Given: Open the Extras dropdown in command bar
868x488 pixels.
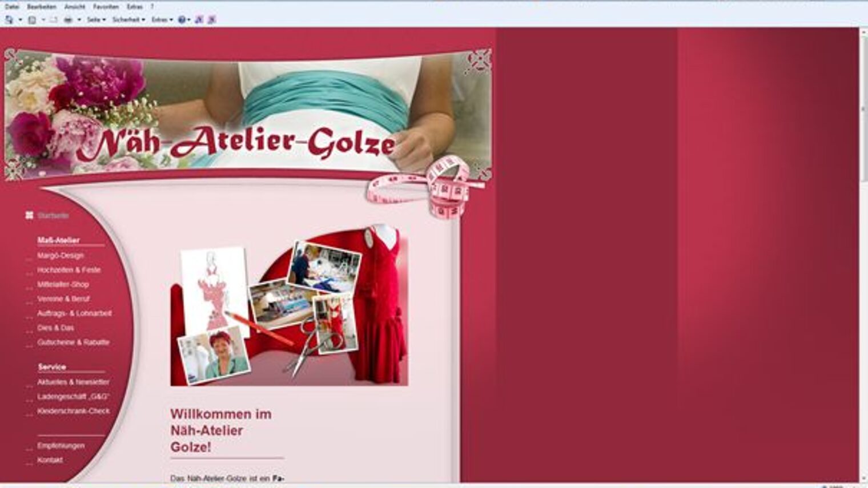Looking at the screenshot, I should tap(162, 19).
